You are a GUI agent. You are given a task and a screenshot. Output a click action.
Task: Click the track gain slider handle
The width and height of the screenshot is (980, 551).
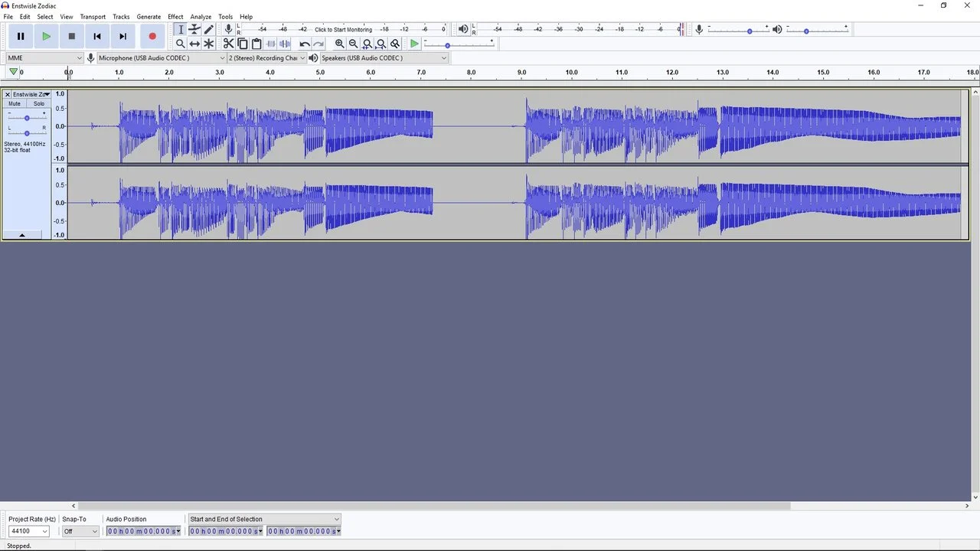[27, 118]
